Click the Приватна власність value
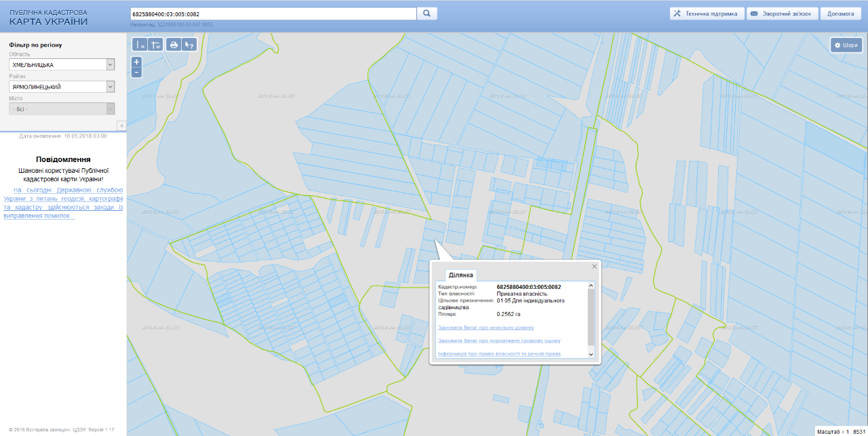The image size is (868, 436). (522, 294)
